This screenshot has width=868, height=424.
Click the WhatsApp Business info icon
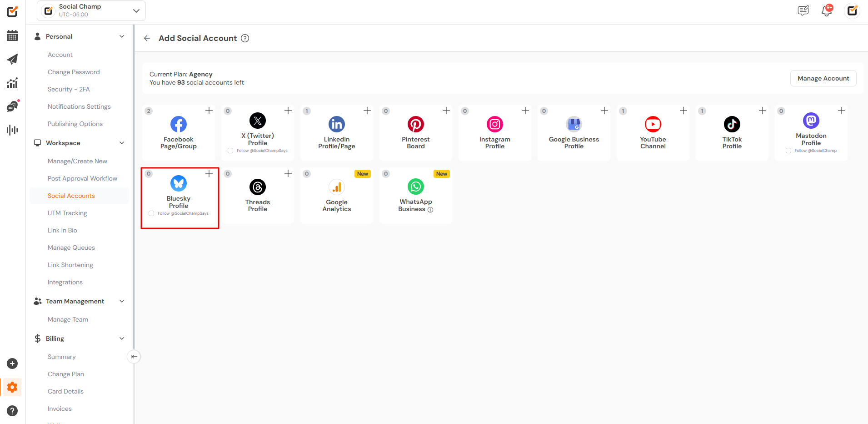point(430,210)
